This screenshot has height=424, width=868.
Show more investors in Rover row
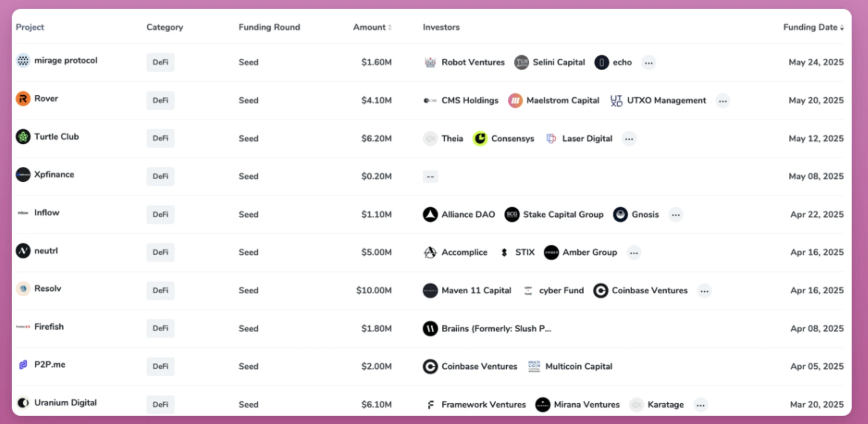click(723, 101)
